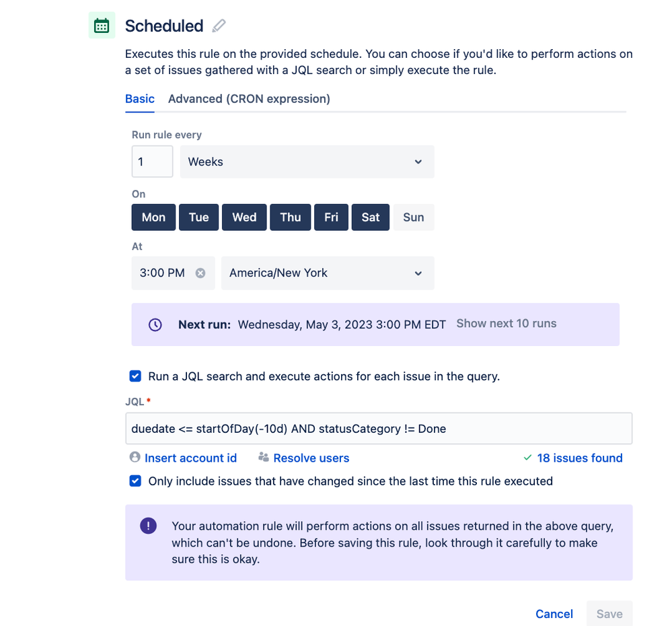This screenshot has width=672, height=626.
Task: Click the person icon beside Insert account id
Action: point(134,458)
